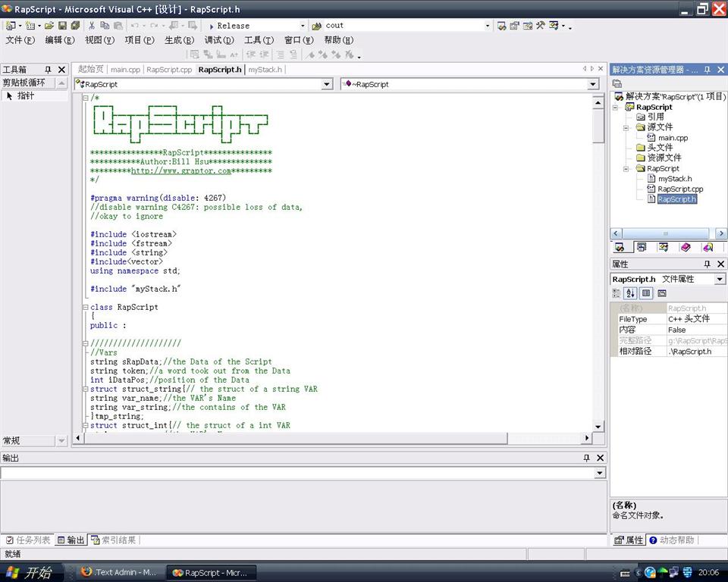This screenshot has width=728, height=582.
Task: Click the New Project toolbar icon
Action: 10,26
